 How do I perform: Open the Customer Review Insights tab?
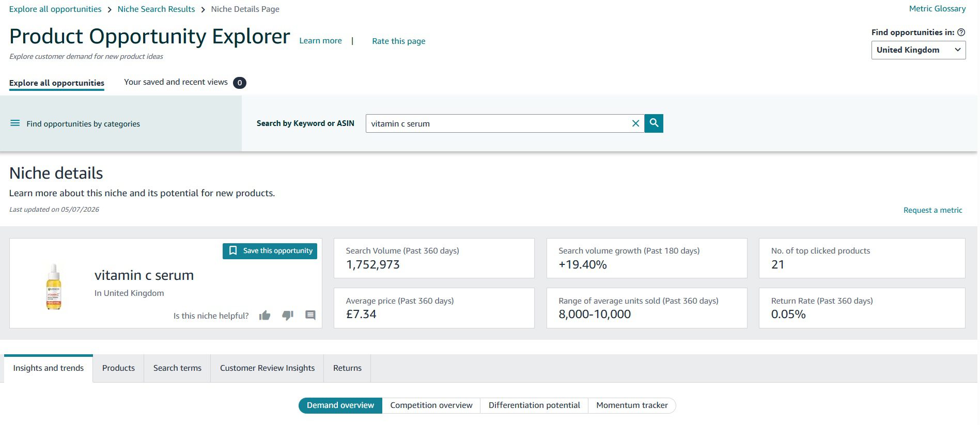tap(267, 368)
